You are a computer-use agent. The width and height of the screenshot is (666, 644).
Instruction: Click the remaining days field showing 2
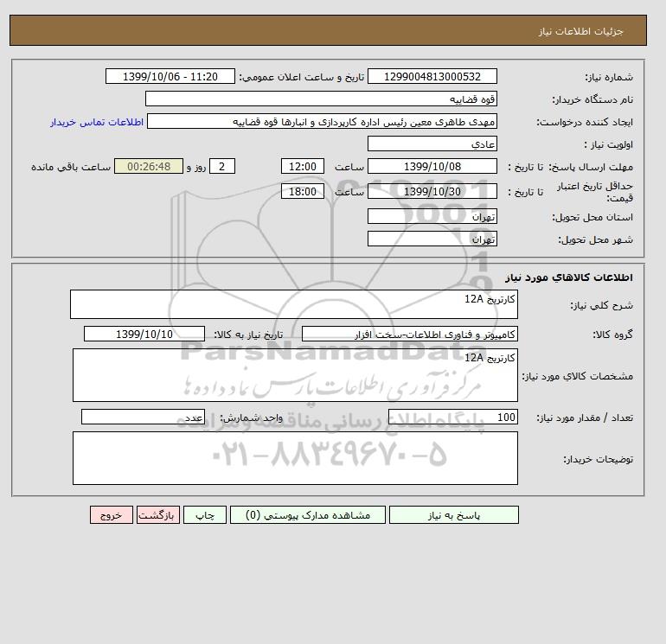click(x=221, y=167)
